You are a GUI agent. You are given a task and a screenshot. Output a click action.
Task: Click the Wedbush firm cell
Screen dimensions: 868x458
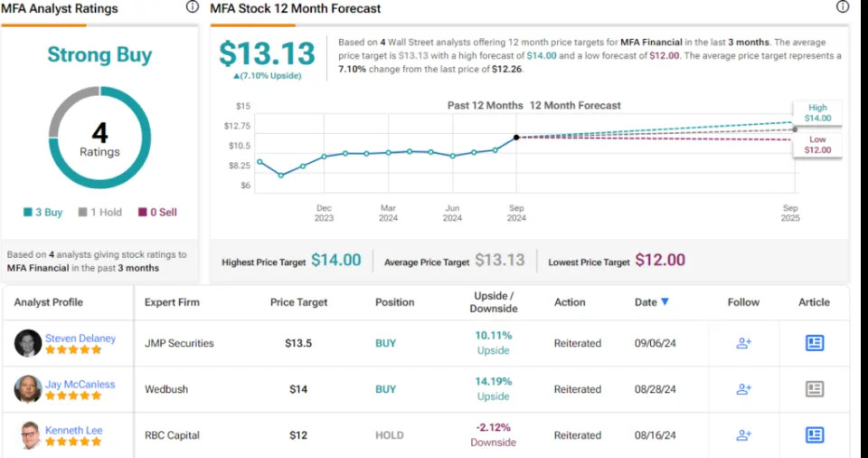(x=166, y=389)
